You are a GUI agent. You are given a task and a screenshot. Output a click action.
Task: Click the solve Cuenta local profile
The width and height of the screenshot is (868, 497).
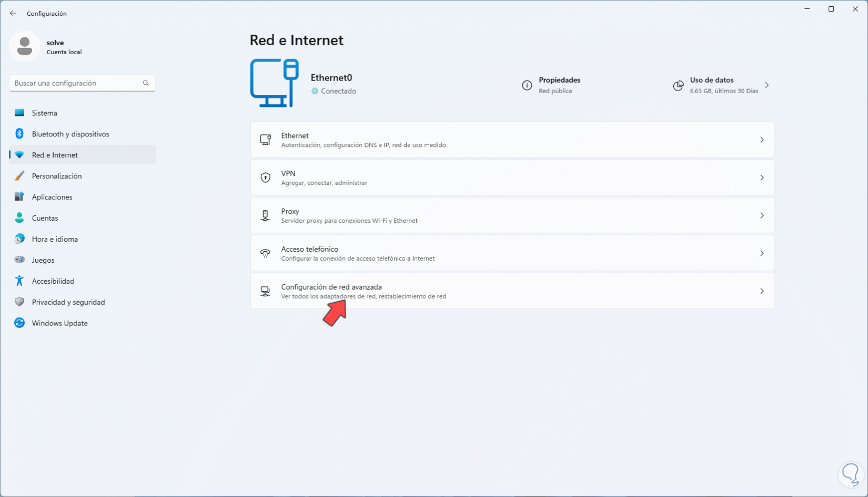tap(46, 46)
